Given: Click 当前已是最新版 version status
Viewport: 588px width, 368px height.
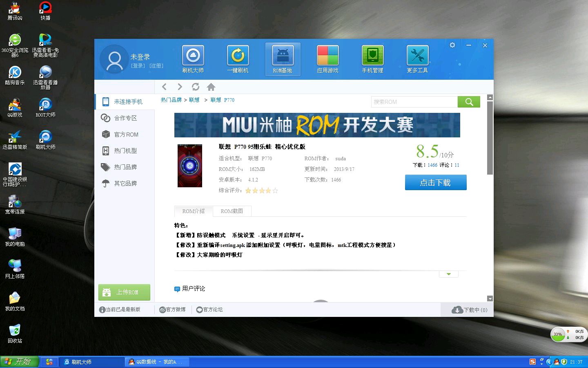Looking at the screenshot, I should click(x=120, y=310).
